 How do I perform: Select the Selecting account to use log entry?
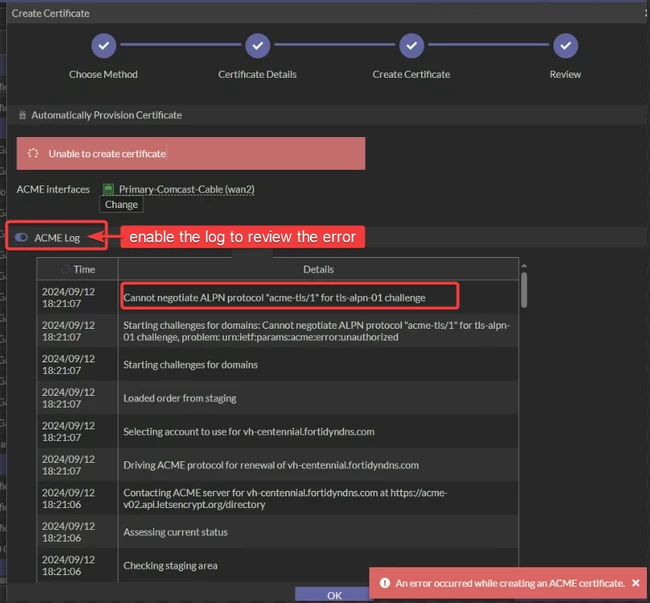point(277,431)
